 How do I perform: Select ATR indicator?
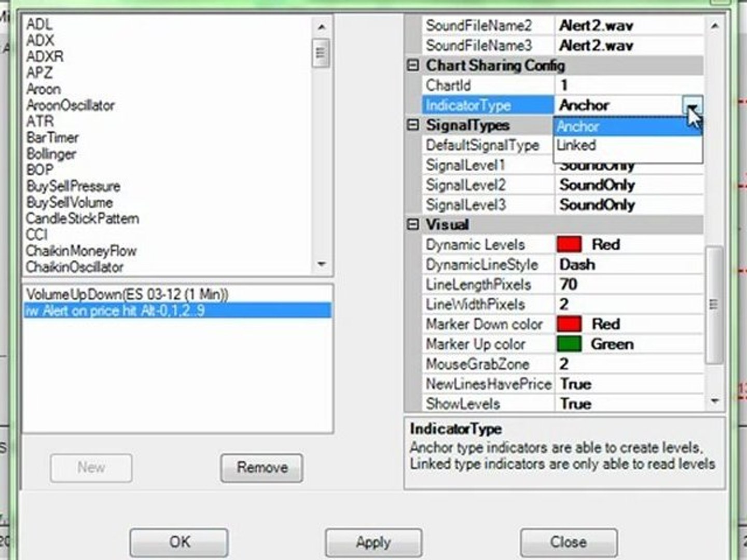[x=40, y=121]
